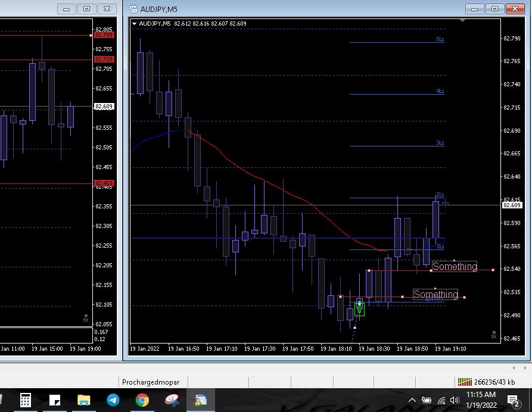Click the OHLC values 82.612 82.616 82.607 82.609
532x412 pixels.
pos(210,24)
